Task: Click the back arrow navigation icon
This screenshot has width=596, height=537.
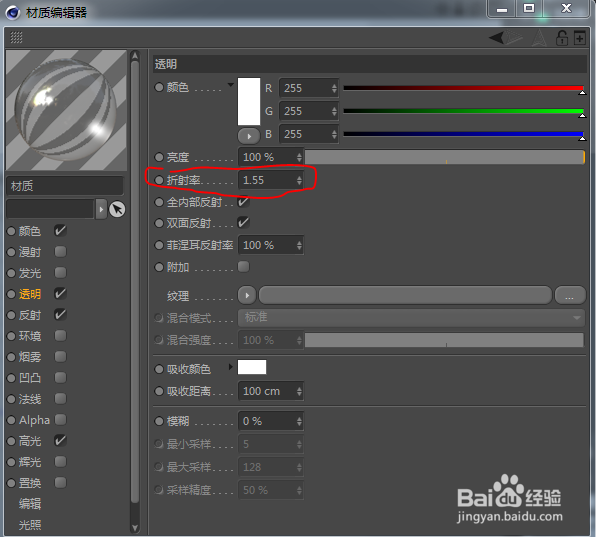Action: (x=496, y=37)
